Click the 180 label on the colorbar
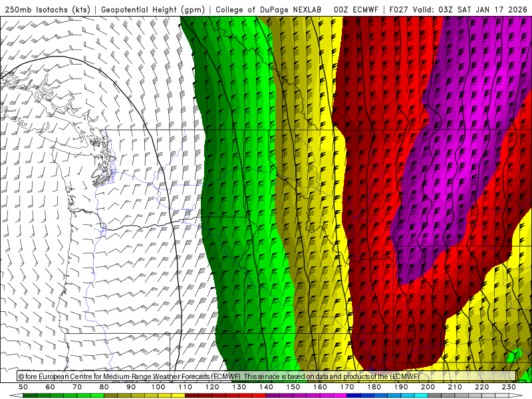The height and width of the screenshot is (399, 532). 374,387
